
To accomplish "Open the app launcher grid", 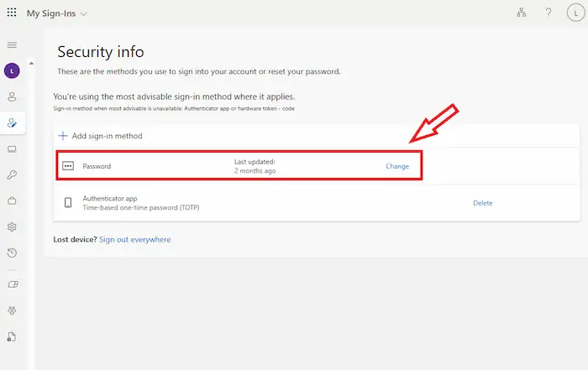I will [11, 13].
